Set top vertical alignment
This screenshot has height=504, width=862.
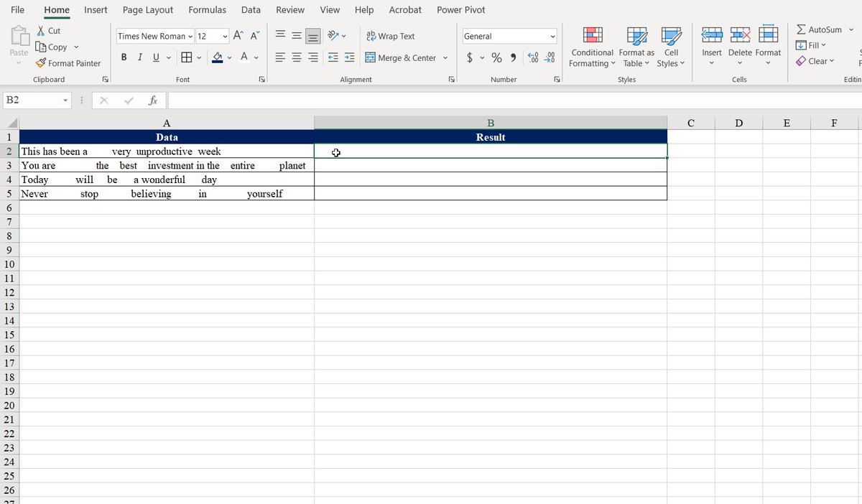click(280, 36)
